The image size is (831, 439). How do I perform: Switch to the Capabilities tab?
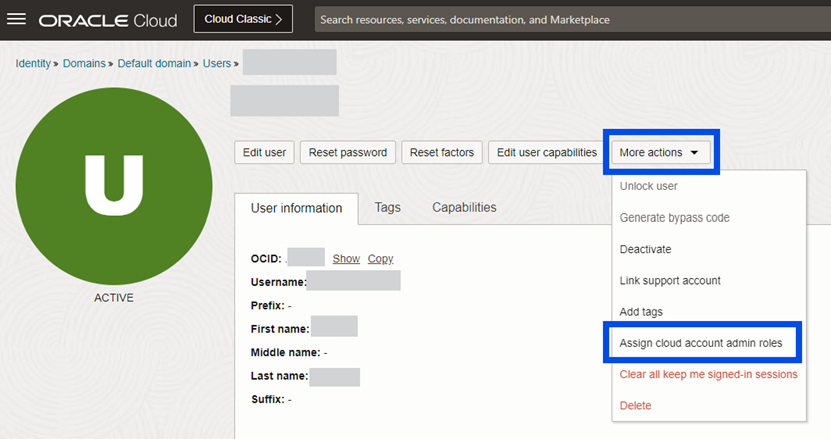tap(464, 208)
